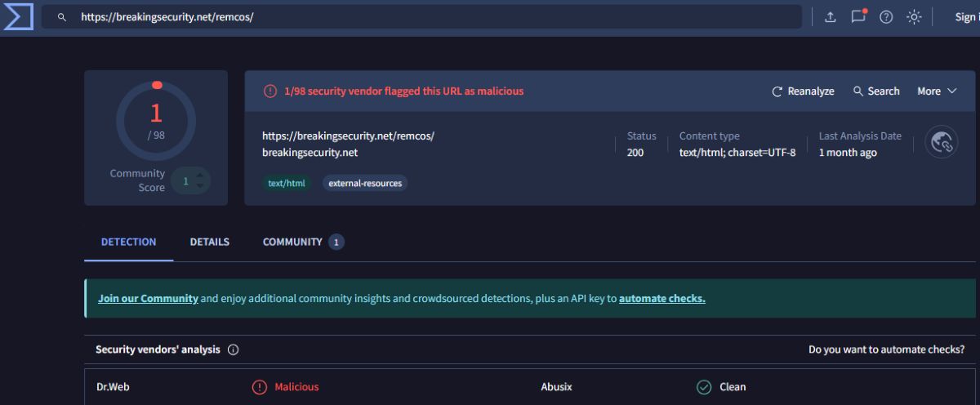Click the globe link icon beside Last Analysis Date
Screen dimensions: 980x405
tap(941, 142)
